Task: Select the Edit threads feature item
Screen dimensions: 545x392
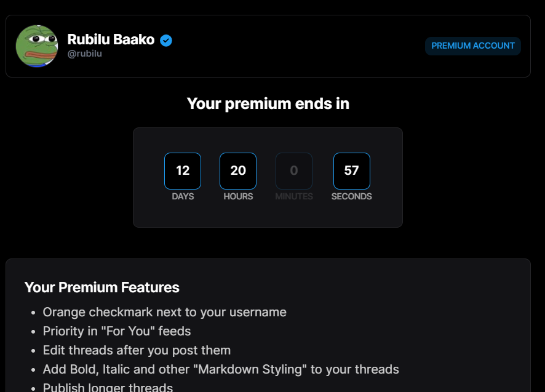Action: click(137, 350)
